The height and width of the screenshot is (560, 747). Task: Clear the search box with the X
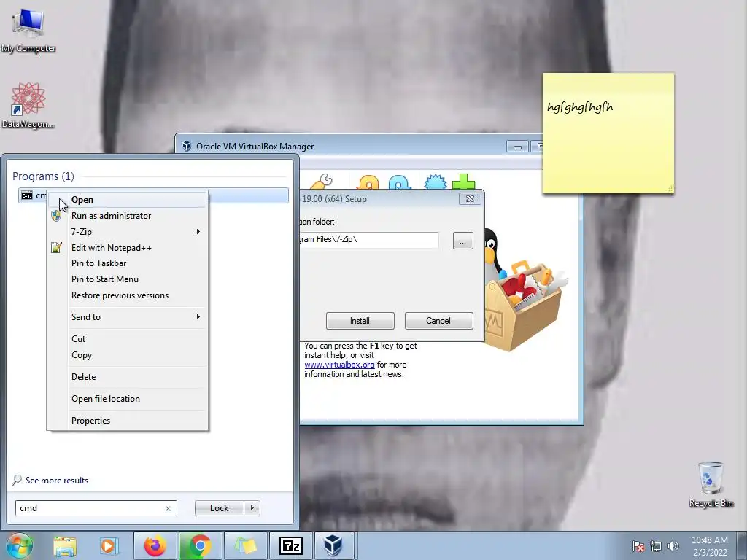click(169, 508)
